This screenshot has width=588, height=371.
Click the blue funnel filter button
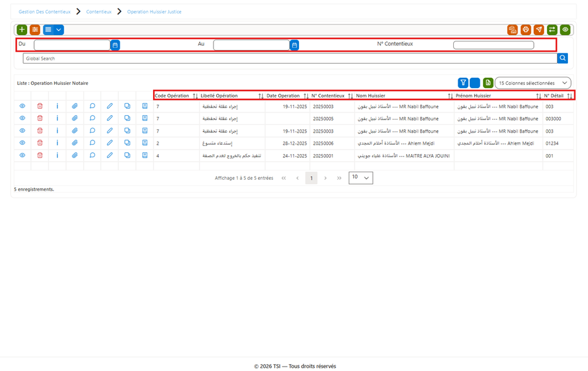(x=463, y=83)
